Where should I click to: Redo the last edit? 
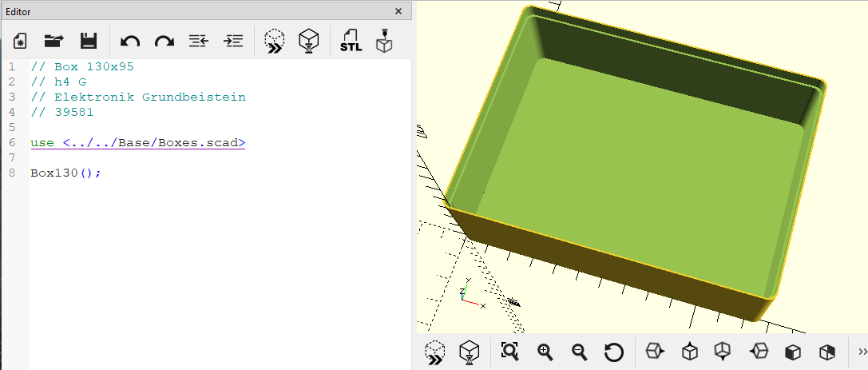164,41
